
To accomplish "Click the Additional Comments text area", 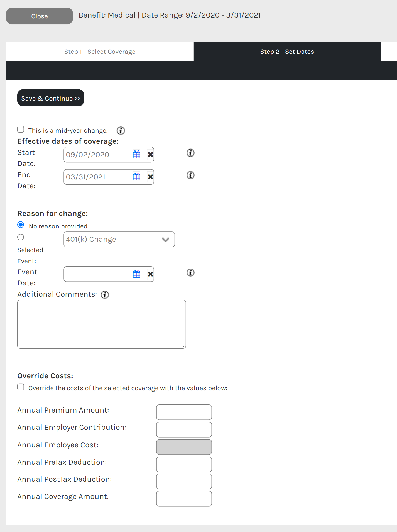I will 102,324.
